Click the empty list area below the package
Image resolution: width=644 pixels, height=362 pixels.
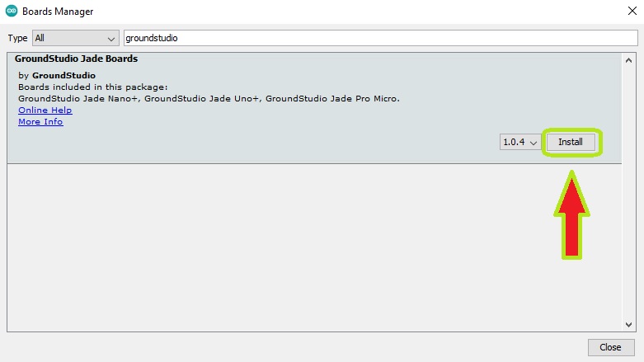pyautogui.click(x=313, y=247)
